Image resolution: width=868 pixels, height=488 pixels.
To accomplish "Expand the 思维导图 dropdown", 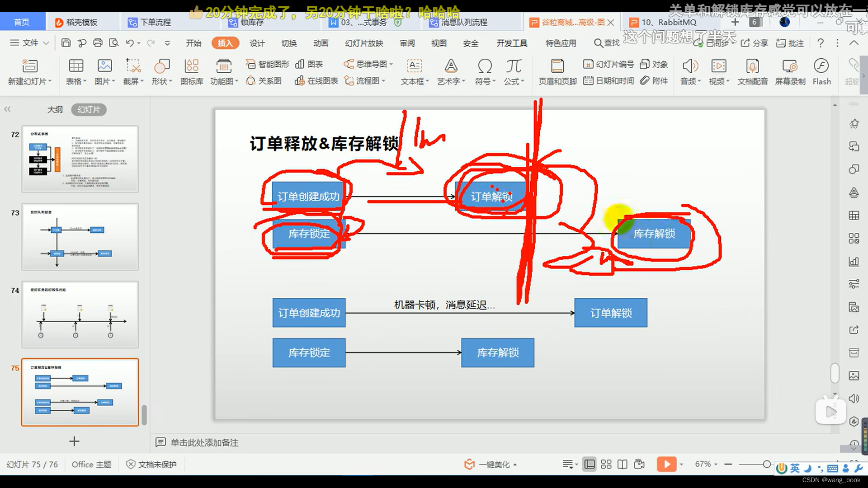I will click(x=391, y=64).
